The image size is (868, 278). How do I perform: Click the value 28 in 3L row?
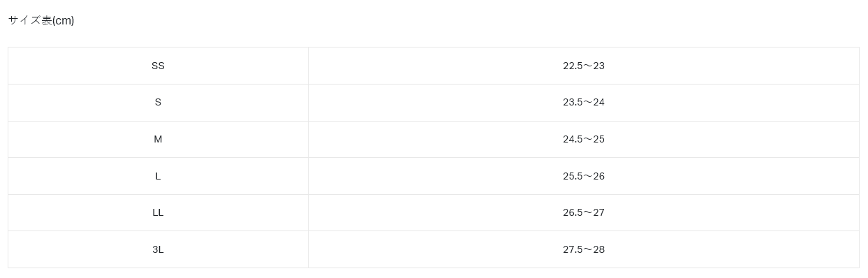(x=598, y=249)
